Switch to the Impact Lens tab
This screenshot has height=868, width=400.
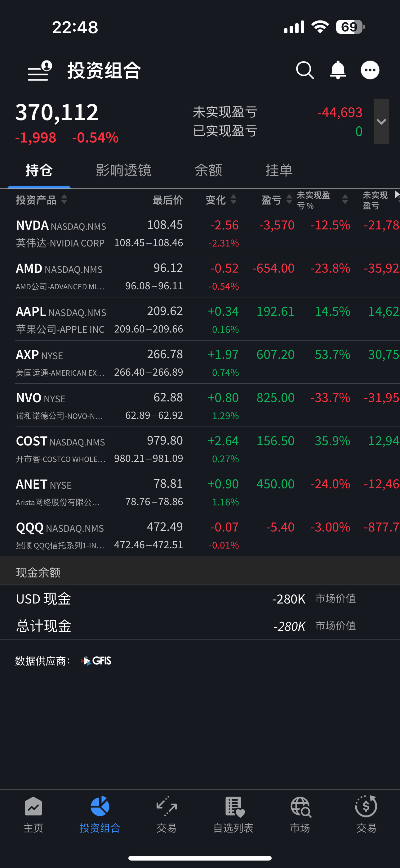pos(124,170)
